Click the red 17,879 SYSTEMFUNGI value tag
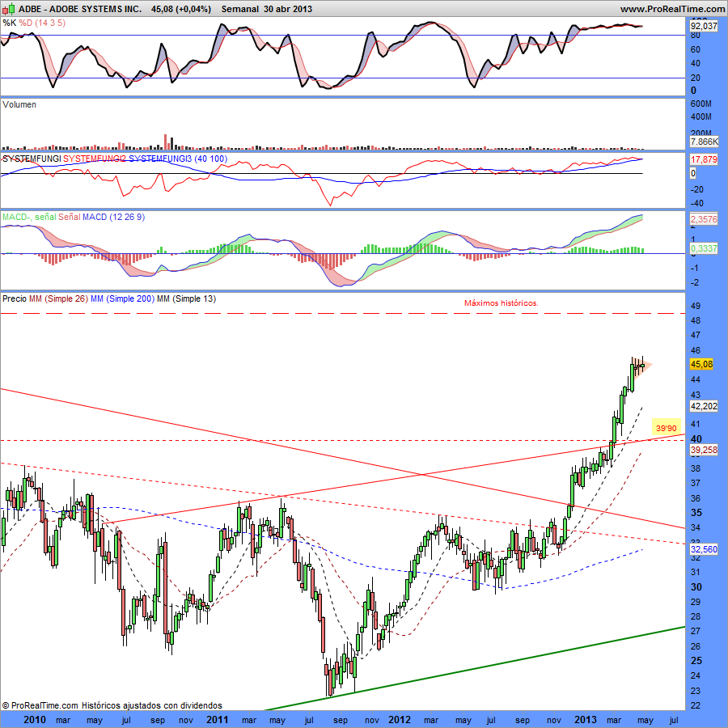Image resolution: width=728 pixels, height=728 pixels. (x=703, y=159)
